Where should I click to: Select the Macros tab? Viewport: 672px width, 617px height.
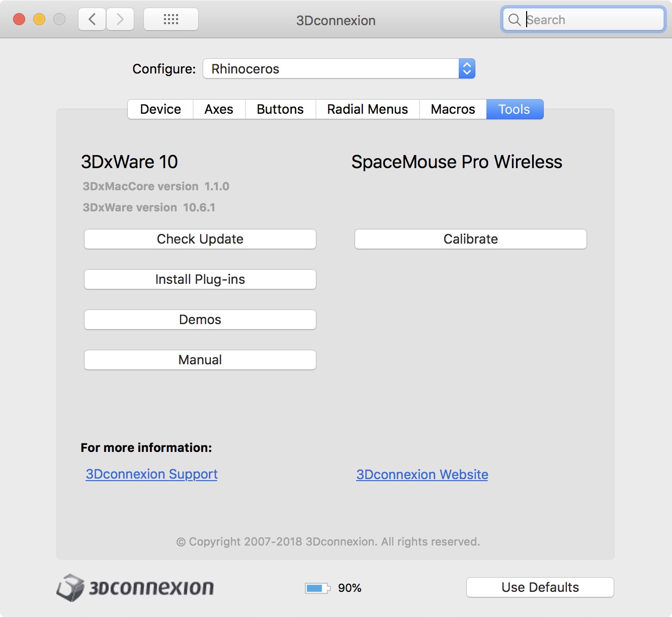[453, 109]
